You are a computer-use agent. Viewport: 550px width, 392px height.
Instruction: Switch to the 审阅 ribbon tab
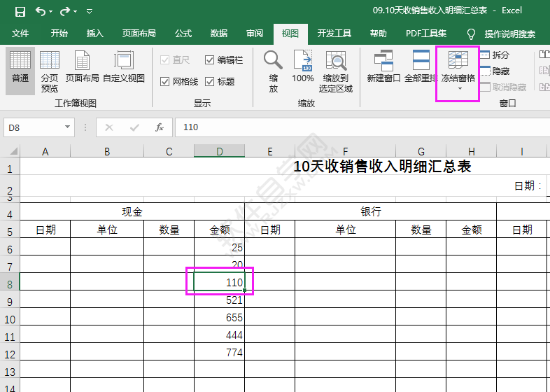(255, 34)
